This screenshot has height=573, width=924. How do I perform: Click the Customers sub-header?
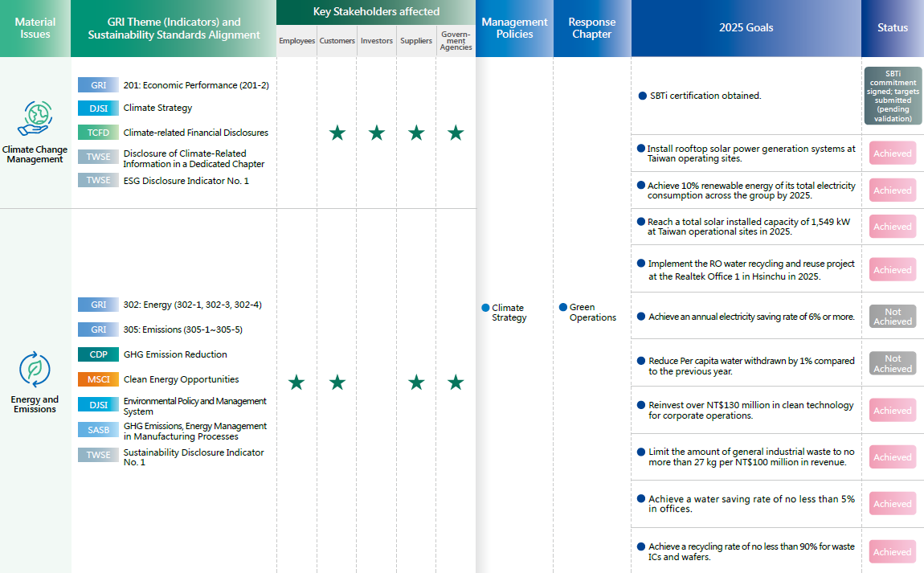337,41
